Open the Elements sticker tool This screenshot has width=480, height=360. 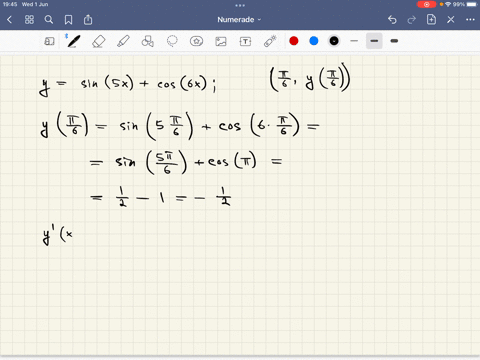196,41
